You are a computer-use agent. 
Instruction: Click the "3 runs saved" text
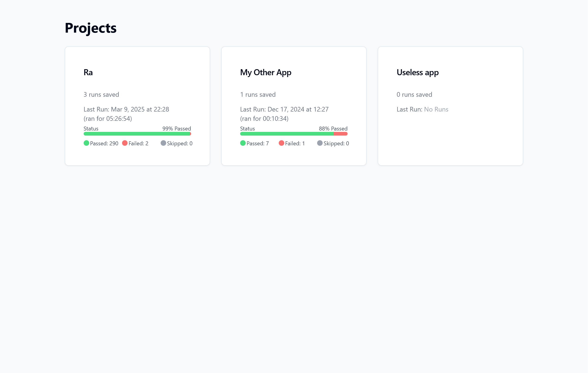[101, 95]
